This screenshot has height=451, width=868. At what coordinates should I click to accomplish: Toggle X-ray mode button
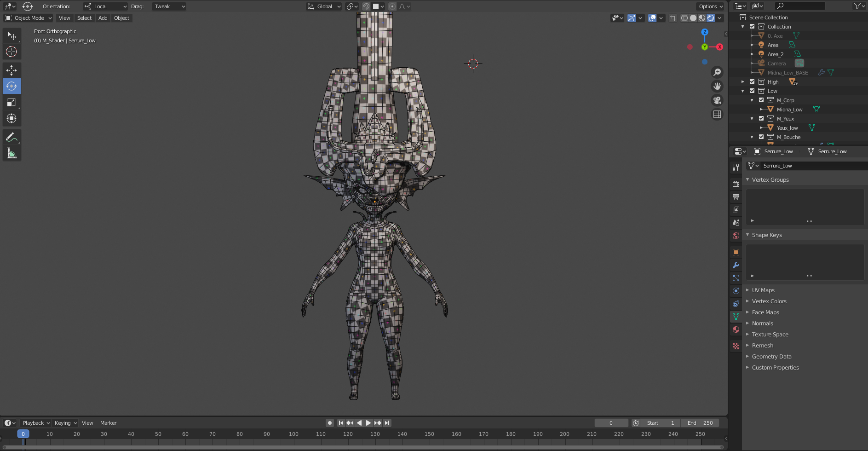tap(673, 18)
